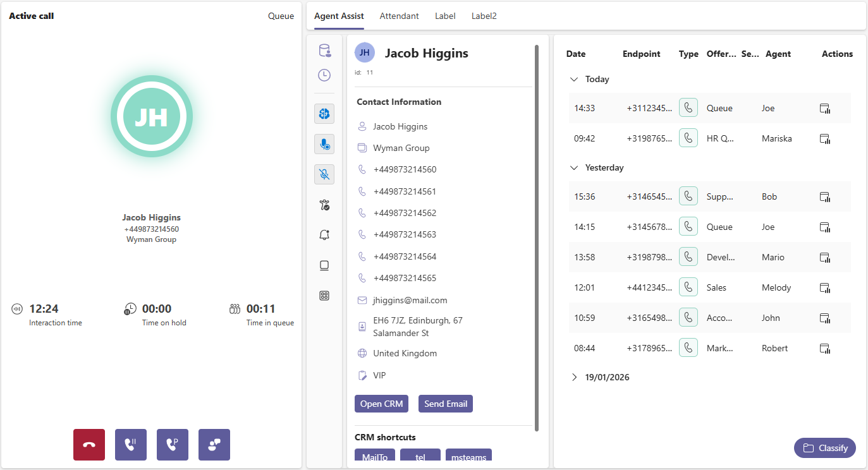Screen dimensions: 868x470
Task: Open actions icon for 12:01 Melody row
Action: pos(824,288)
